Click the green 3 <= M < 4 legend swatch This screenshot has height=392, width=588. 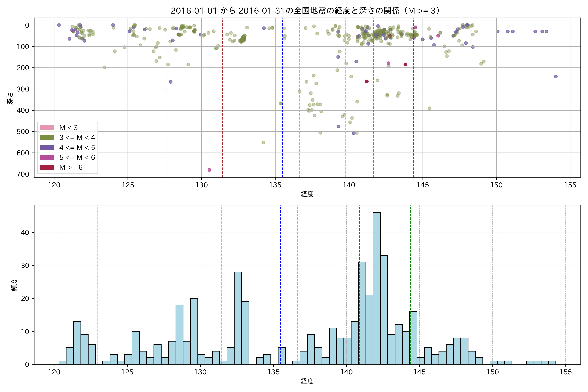click(47, 138)
